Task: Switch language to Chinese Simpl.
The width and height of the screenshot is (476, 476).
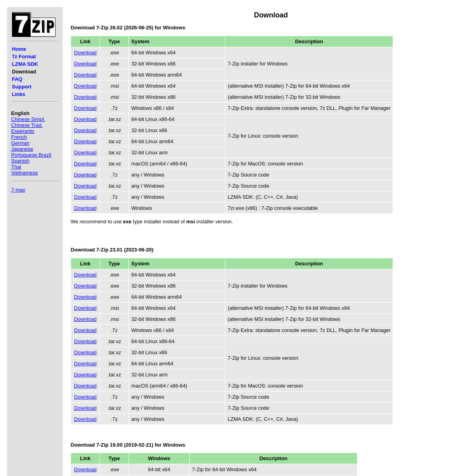Action: click(x=28, y=119)
